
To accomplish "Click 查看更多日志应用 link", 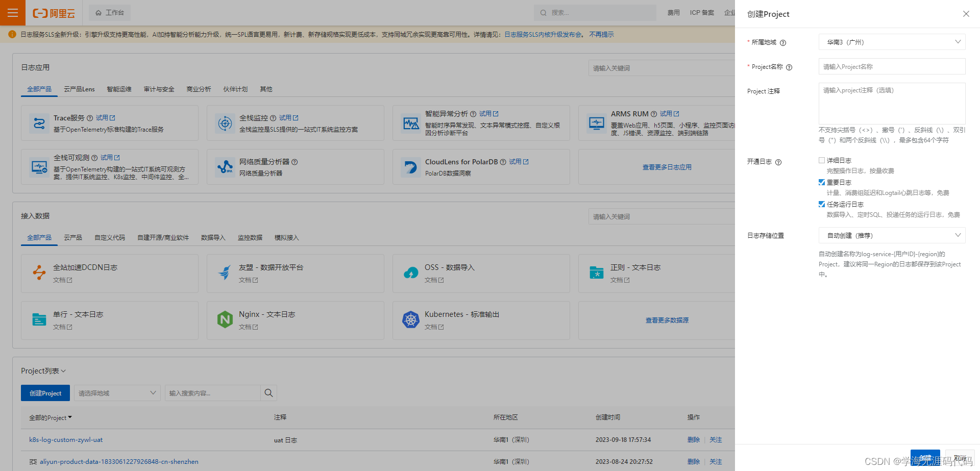I will coord(667,167).
